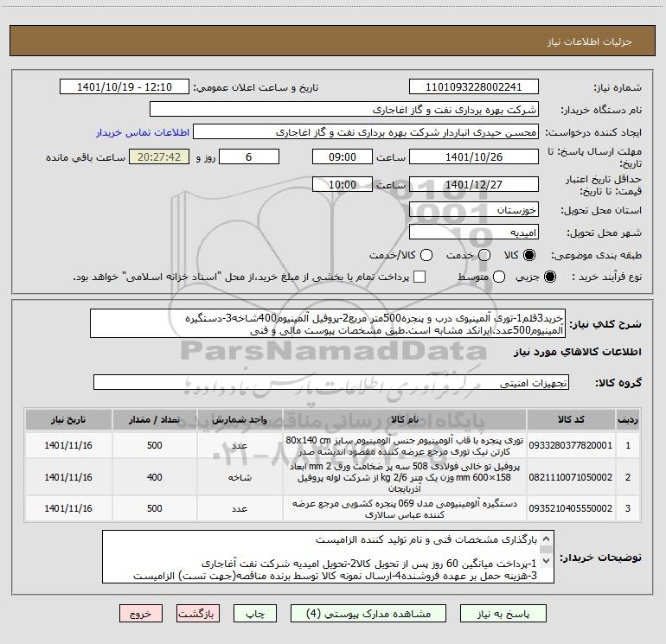Click the نام کالا column header
This screenshot has height=644, width=666.
pyautogui.click(x=405, y=419)
